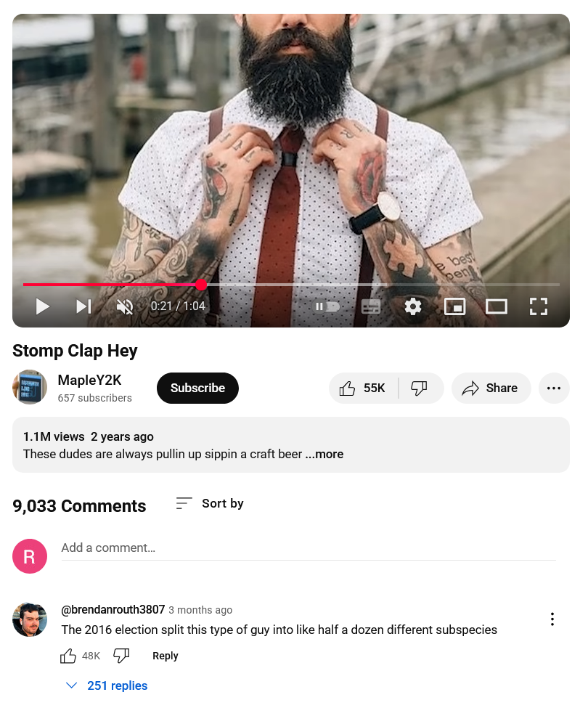Focus the Add a comment field
The width and height of the screenshot is (588, 708).
(x=309, y=548)
